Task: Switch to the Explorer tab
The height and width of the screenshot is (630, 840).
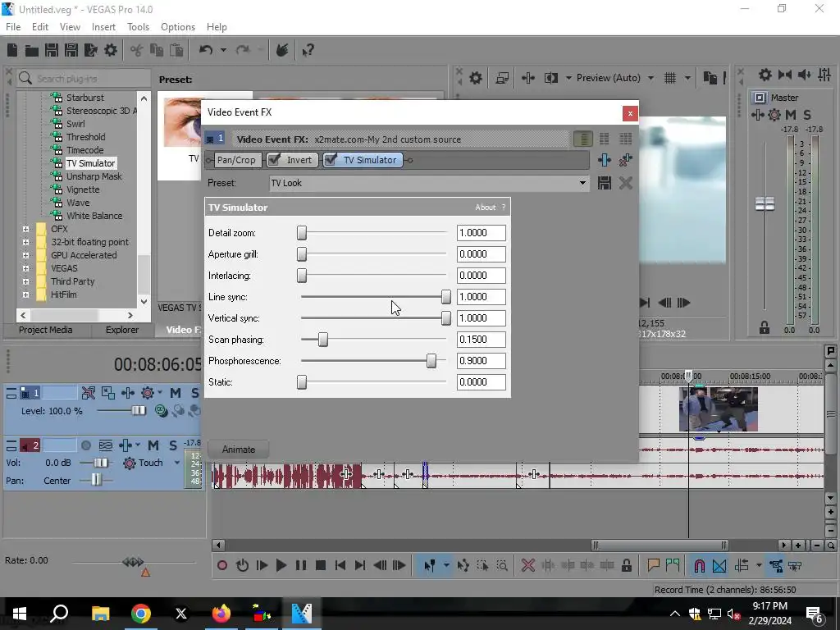Action: click(x=122, y=330)
